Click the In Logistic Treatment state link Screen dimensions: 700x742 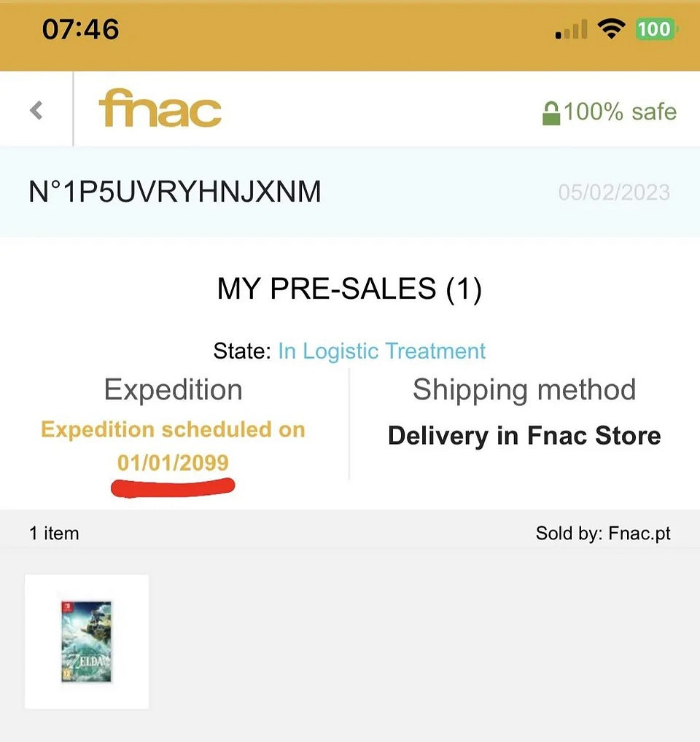point(381,351)
